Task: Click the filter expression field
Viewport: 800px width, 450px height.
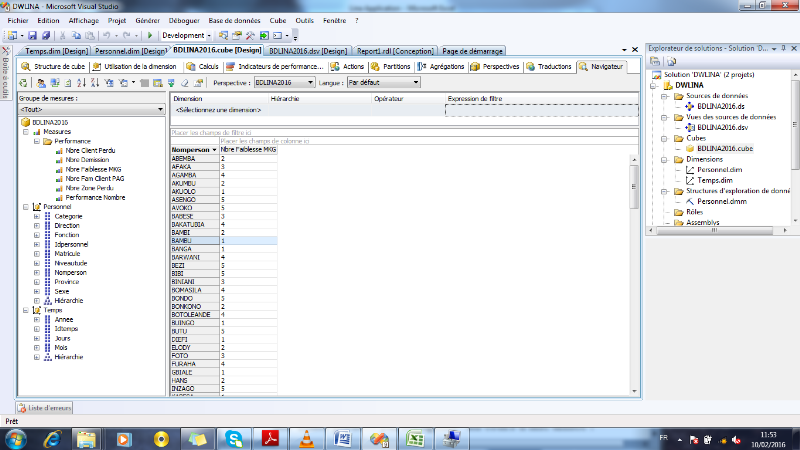Action: pyautogui.click(x=540, y=111)
